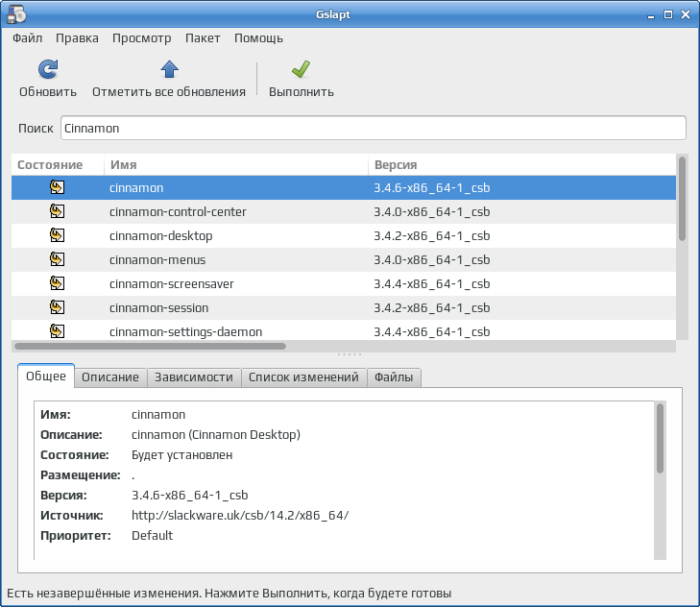Viewport: 700px width, 607px height.
Task: Click the Gslapt app icon in title bar
Action: (x=16, y=13)
